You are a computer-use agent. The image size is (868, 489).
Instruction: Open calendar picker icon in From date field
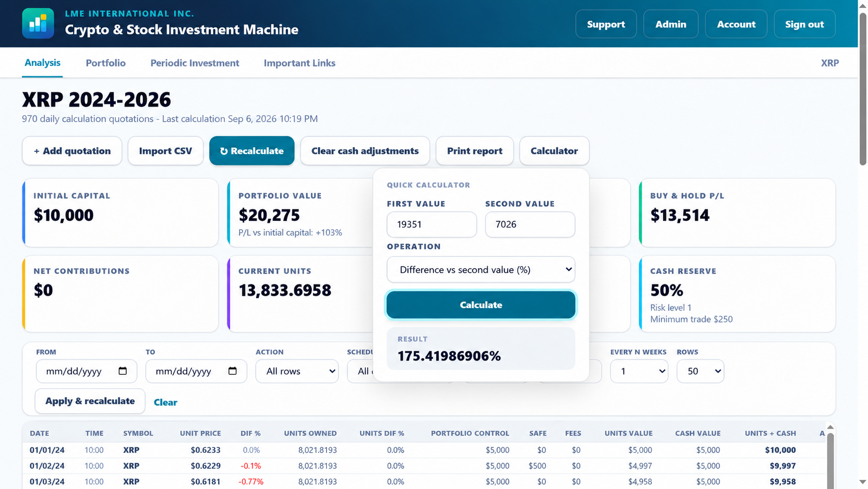(123, 371)
